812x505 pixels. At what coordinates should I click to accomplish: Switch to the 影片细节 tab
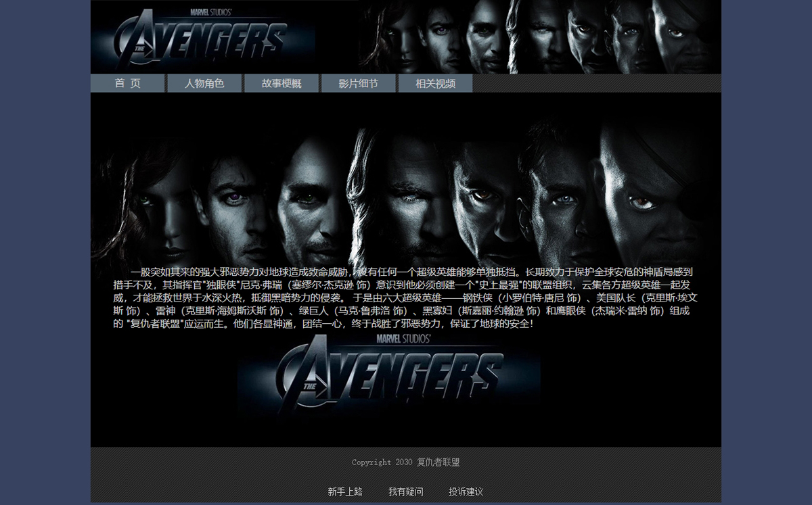pos(359,83)
